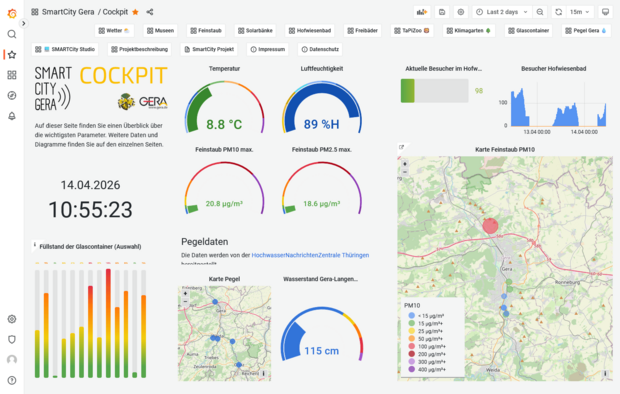Unstar the Cockpit dashboard
The height and width of the screenshot is (394, 620).
135,12
